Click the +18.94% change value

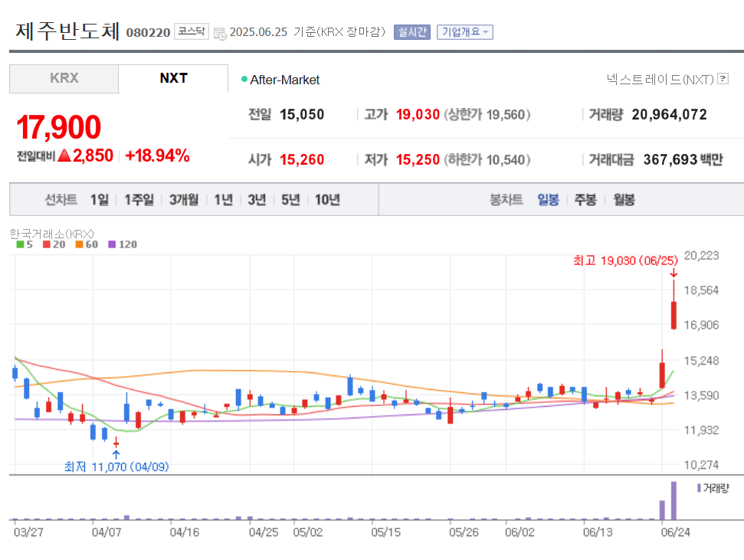(158, 156)
